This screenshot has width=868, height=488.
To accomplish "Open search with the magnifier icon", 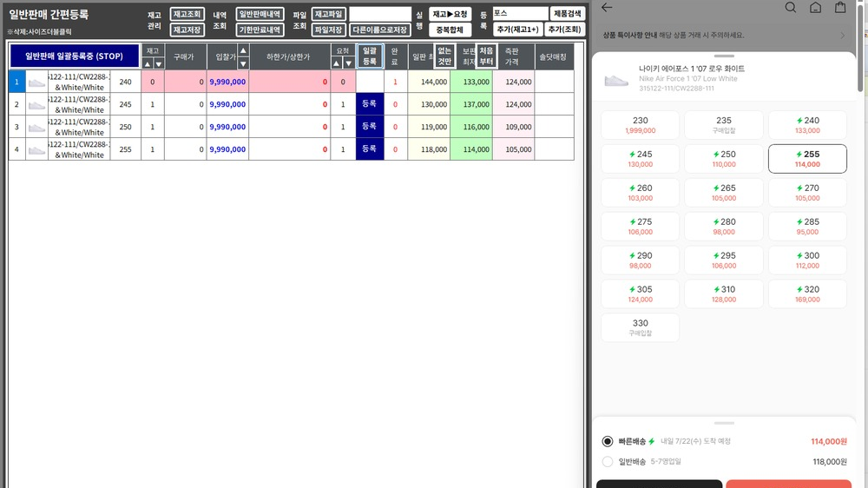I will coord(791,7).
